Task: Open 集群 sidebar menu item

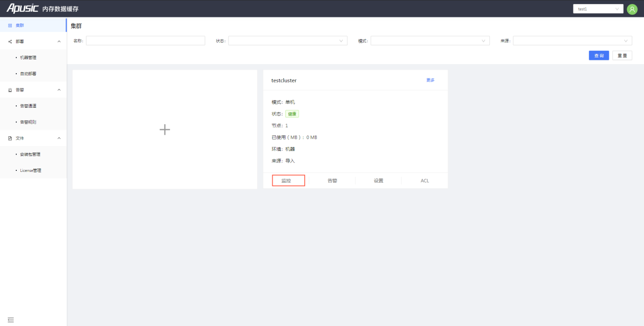Action: click(33, 25)
